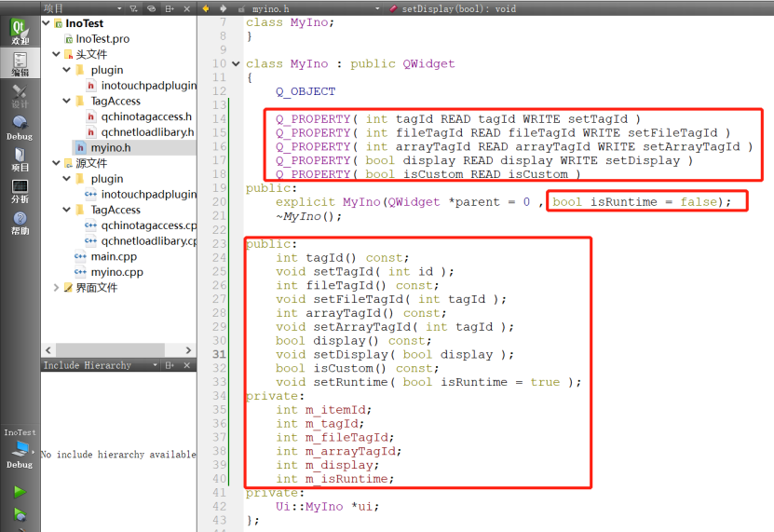Image resolution: width=774 pixels, height=532 pixels.
Task: Switch to Edit (编辑) mode
Action: [20, 62]
